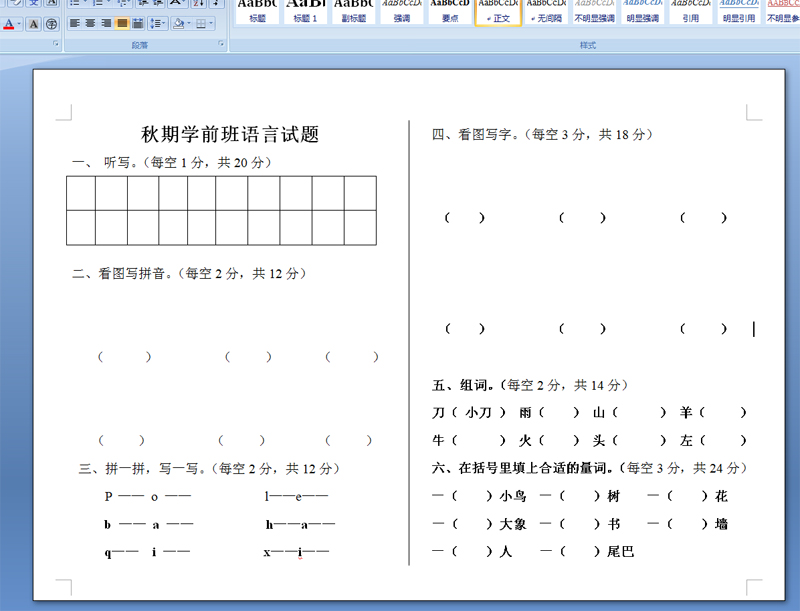Apply the 不明显强调 style
The image size is (800, 611).
click(594, 12)
